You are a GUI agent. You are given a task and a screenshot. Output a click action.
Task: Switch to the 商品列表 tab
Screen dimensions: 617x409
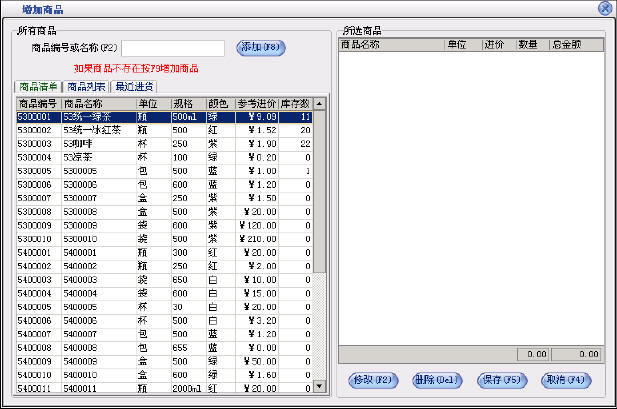tap(87, 87)
